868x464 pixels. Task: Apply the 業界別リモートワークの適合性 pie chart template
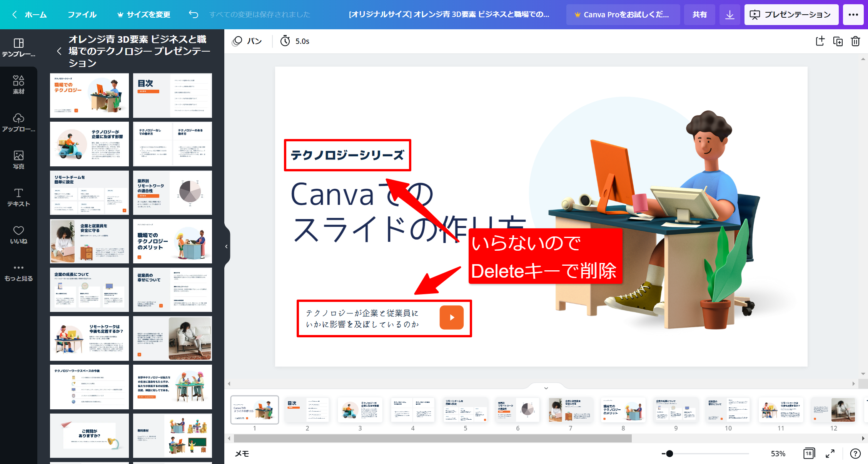[x=172, y=193]
